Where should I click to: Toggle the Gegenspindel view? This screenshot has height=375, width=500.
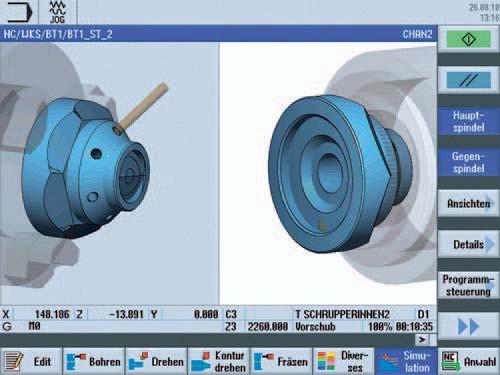pyautogui.click(x=468, y=162)
